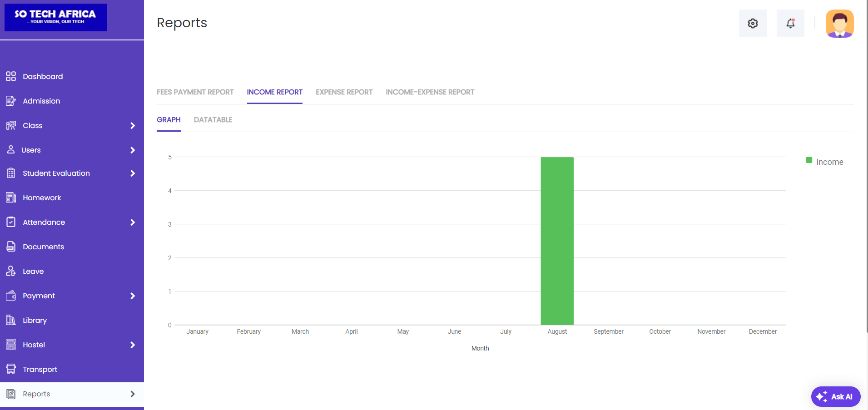Click the Ask AI button

click(x=835, y=396)
